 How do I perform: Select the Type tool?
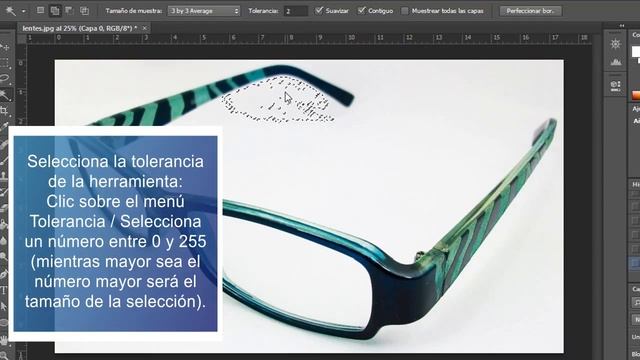pyautogui.click(x=4, y=290)
